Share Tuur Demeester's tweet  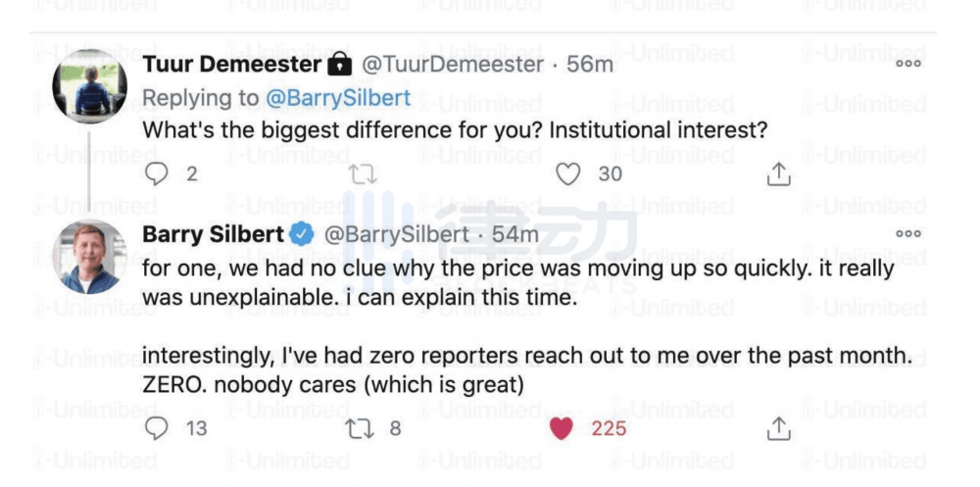(x=778, y=173)
